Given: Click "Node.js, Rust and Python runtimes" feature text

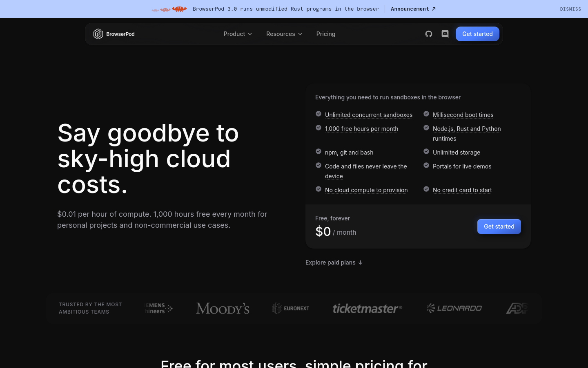Looking at the screenshot, I should (x=467, y=134).
